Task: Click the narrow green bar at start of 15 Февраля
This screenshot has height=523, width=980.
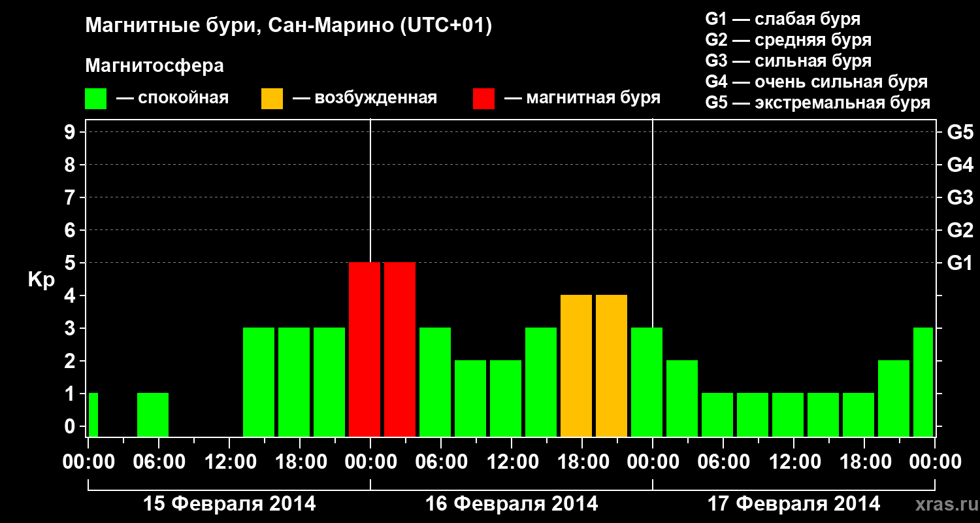Action: [x=93, y=414]
